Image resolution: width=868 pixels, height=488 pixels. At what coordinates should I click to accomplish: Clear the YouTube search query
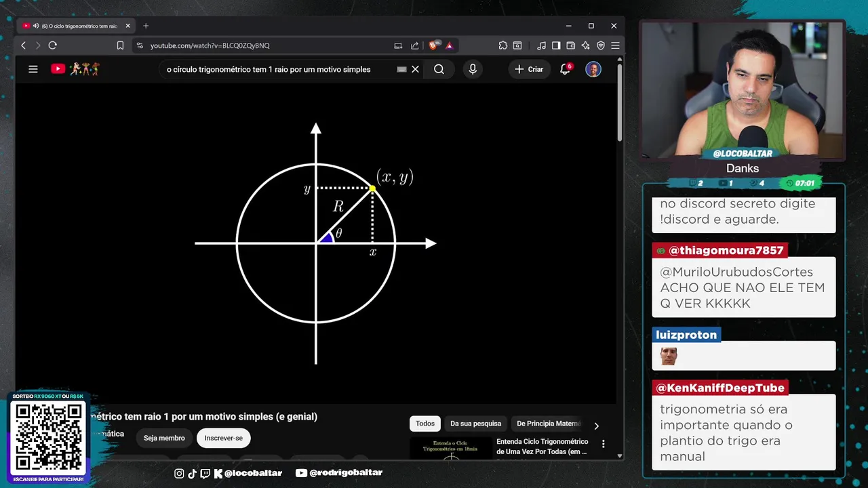click(x=416, y=69)
